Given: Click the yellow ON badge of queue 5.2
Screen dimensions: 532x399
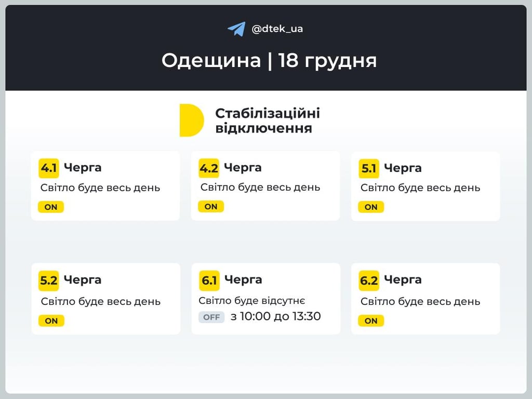Looking at the screenshot, I should (50, 321).
